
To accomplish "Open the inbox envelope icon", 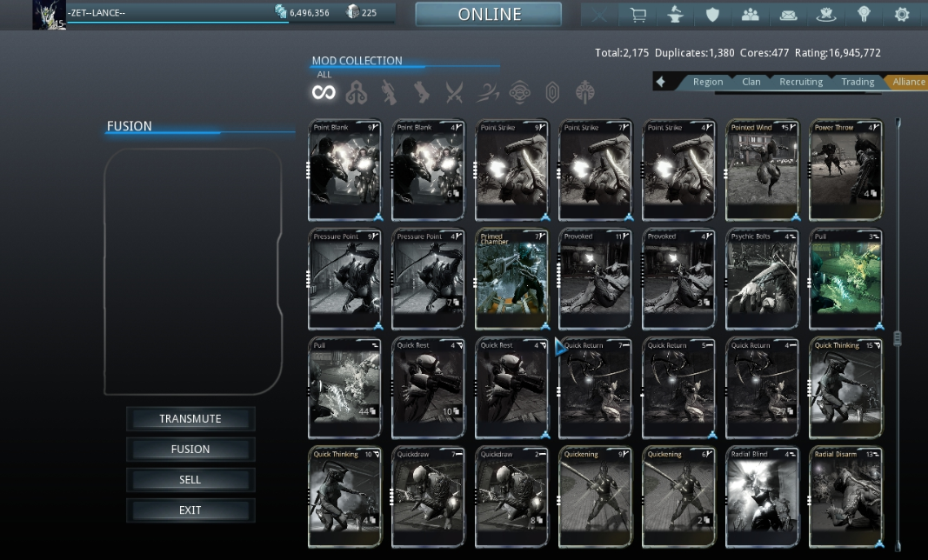I will (788, 16).
